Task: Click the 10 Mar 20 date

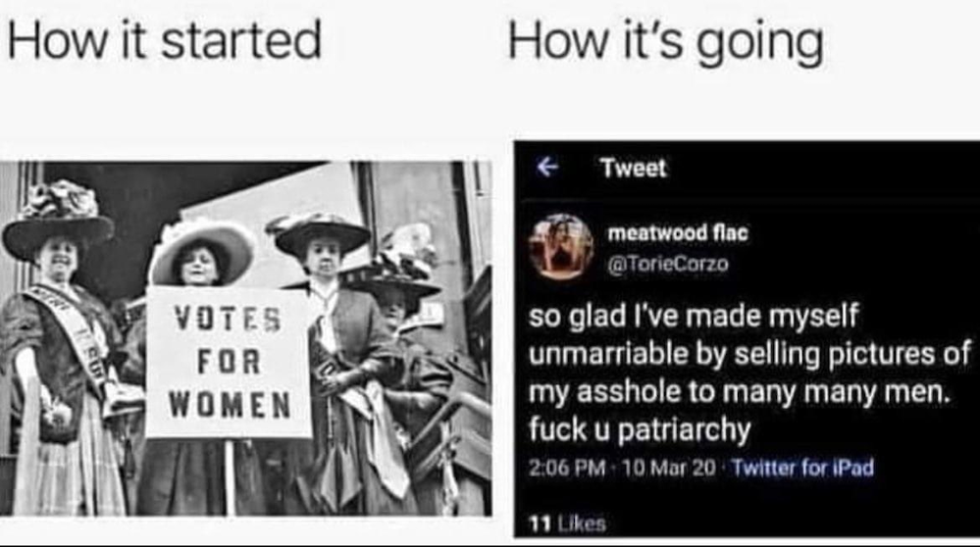Action: click(x=669, y=468)
